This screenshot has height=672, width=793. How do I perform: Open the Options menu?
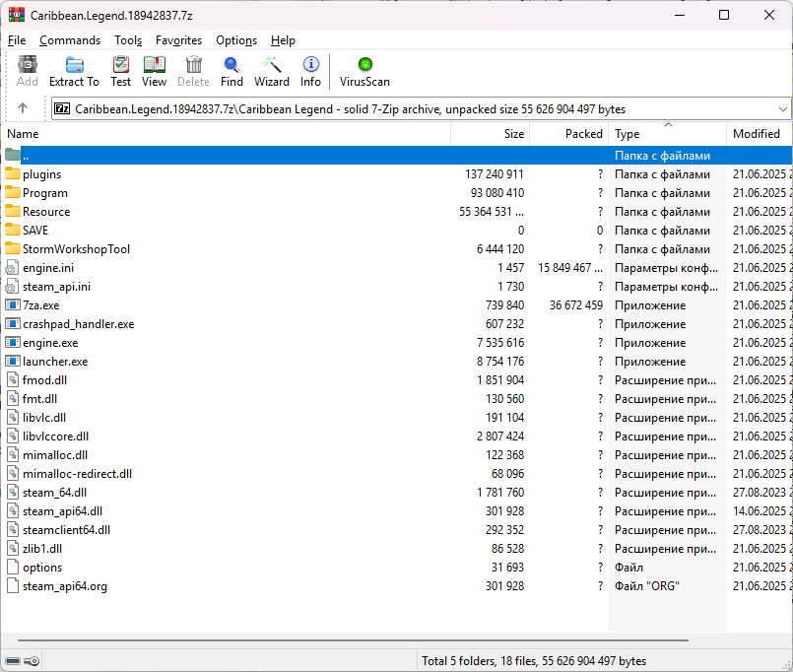[235, 40]
